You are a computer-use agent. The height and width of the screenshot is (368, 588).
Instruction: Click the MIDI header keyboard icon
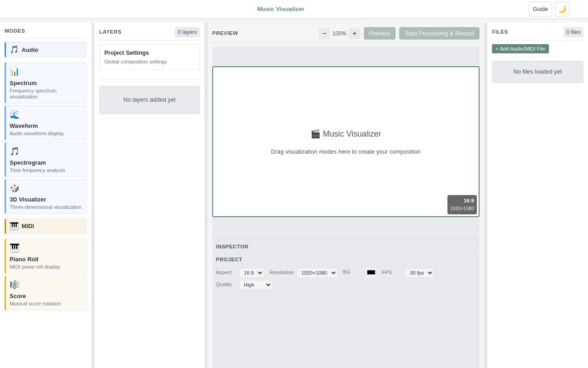coord(14,226)
